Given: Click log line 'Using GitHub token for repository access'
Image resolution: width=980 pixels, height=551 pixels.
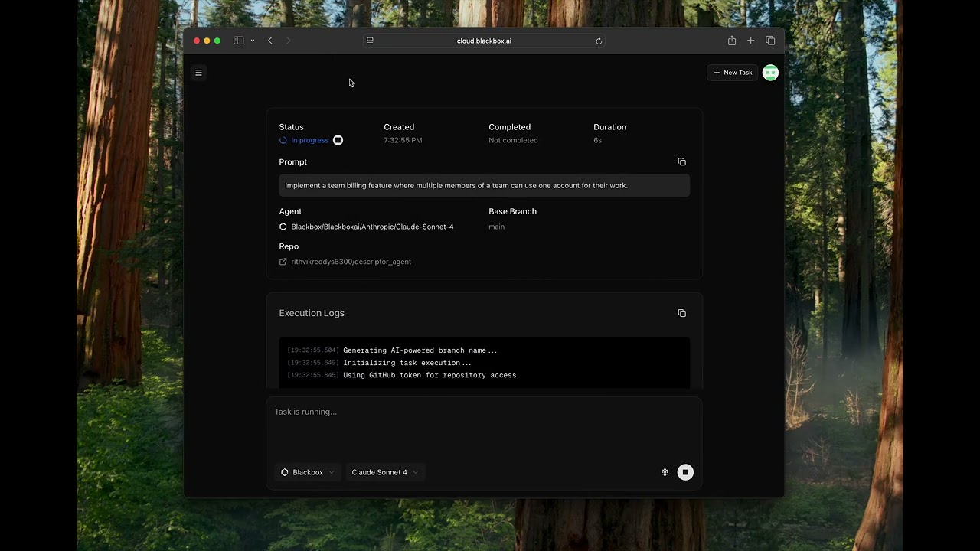Looking at the screenshot, I should click(x=430, y=375).
